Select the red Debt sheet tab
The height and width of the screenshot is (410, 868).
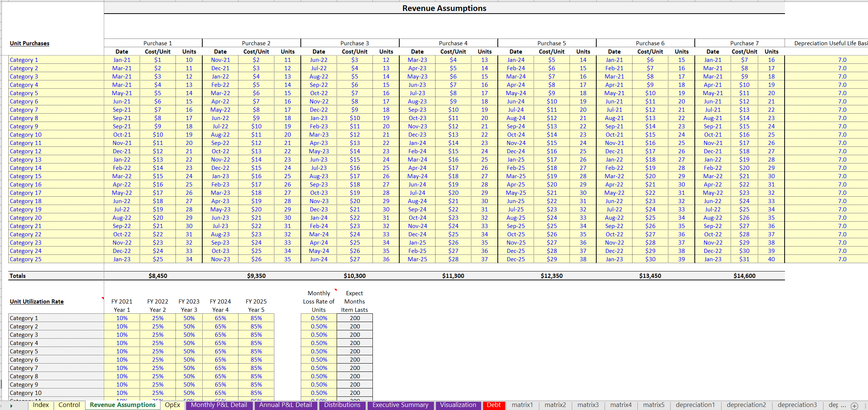[494, 405]
